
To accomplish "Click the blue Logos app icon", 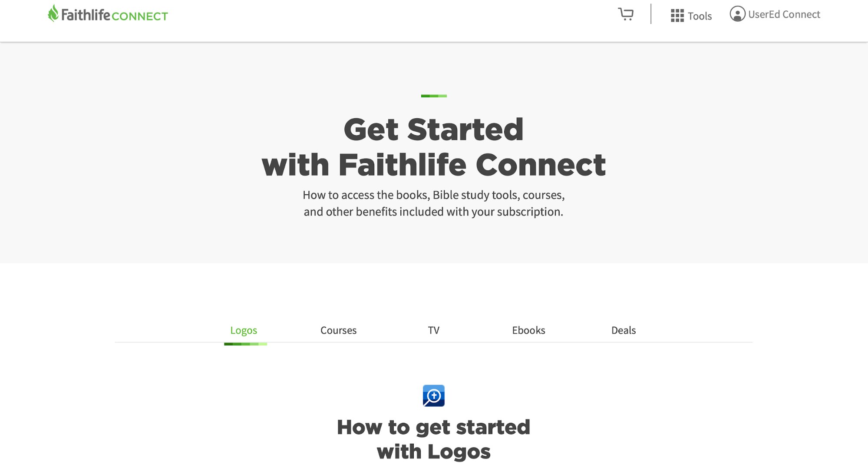I will click(x=433, y=395).
